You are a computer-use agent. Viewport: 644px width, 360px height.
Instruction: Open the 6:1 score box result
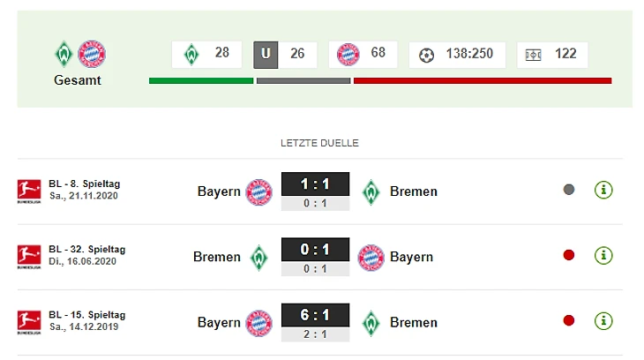(x=315, y=316)
